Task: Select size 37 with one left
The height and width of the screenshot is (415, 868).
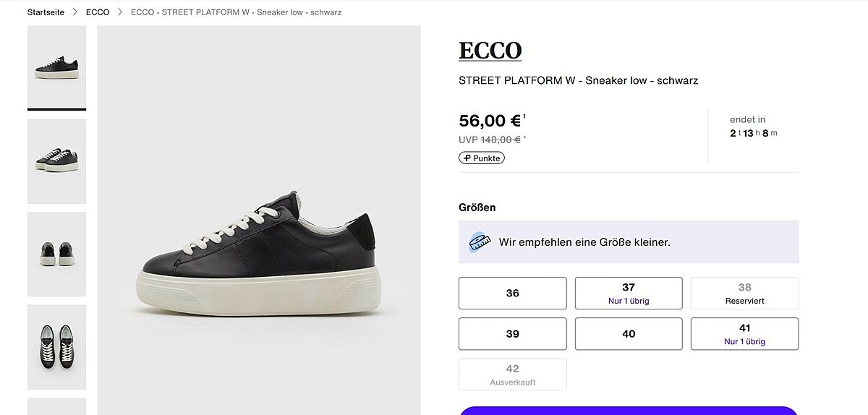Action: [x=629, y=293]
